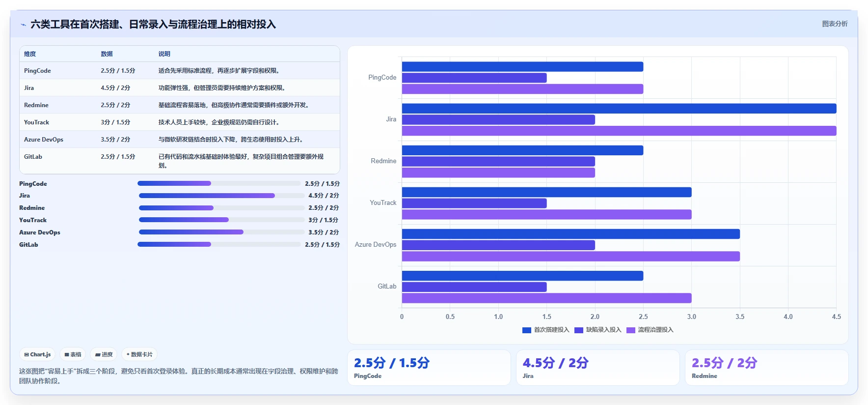868x405 pixels.
Task: Click the YouTrack 缺陷录入投入 bar in the chart
Action: (x=474, y=203)
